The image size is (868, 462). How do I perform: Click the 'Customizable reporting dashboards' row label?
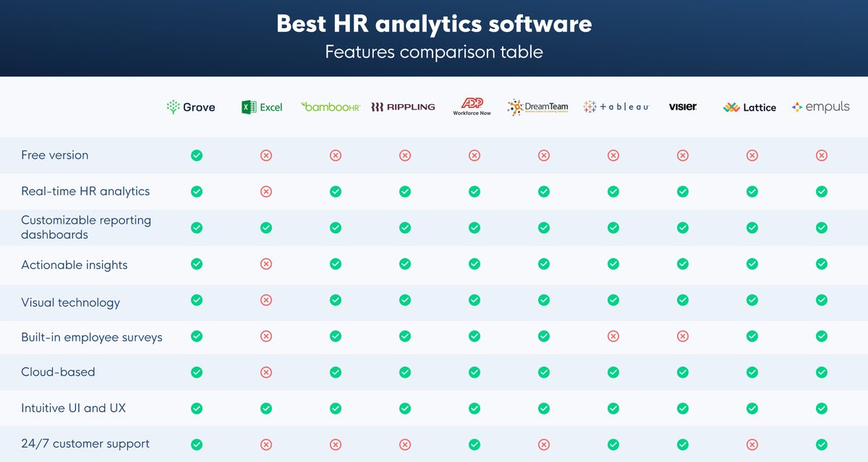coord(86,227)
